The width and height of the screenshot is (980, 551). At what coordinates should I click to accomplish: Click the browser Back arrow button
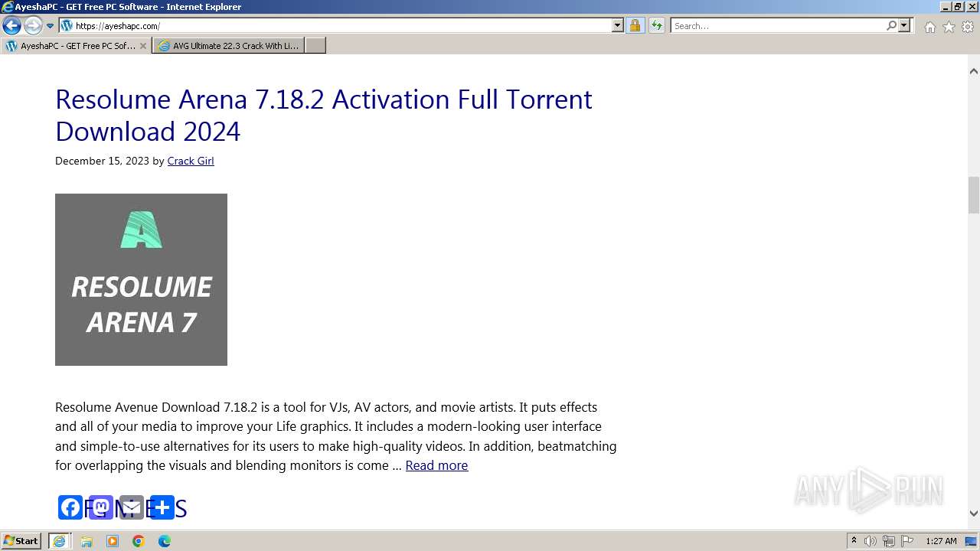pyautogui.click(x=11, y=26)
